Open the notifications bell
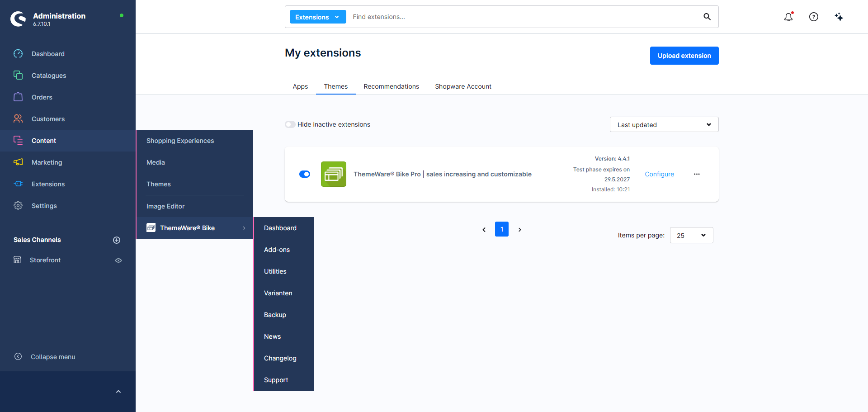The height and width of the screenshot is (412, 868). click(x=788, y=17)
